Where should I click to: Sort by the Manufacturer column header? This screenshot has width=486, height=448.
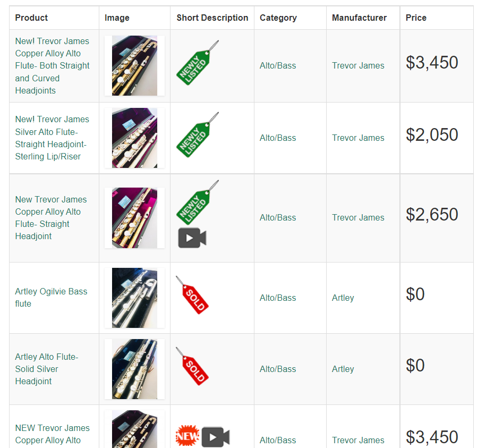point(359,18)
